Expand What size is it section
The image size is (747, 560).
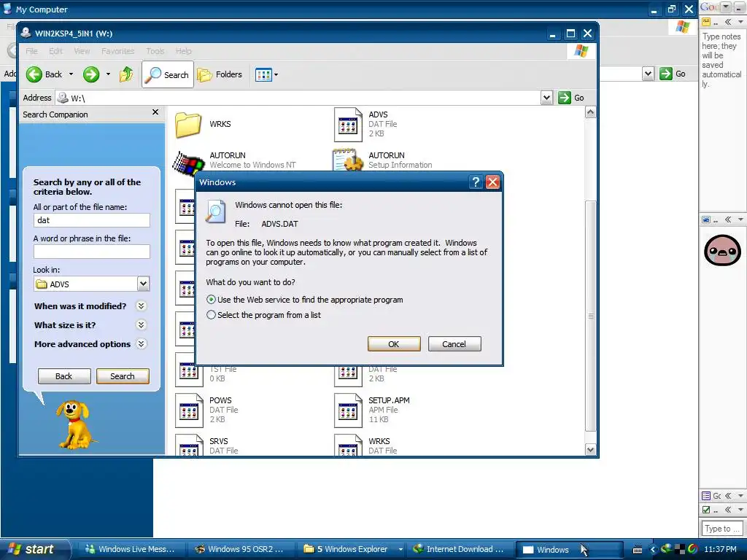click(x=141, y=324)
